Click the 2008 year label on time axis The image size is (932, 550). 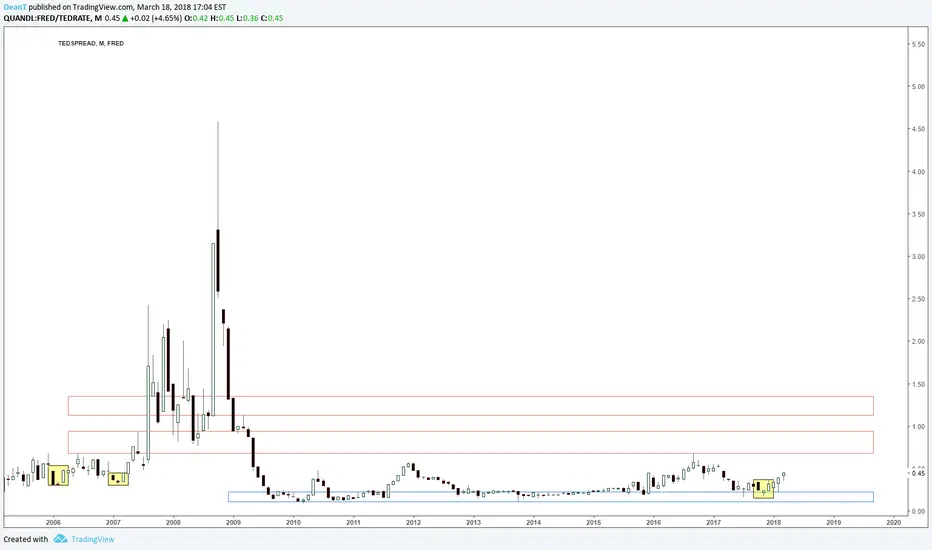173,523
